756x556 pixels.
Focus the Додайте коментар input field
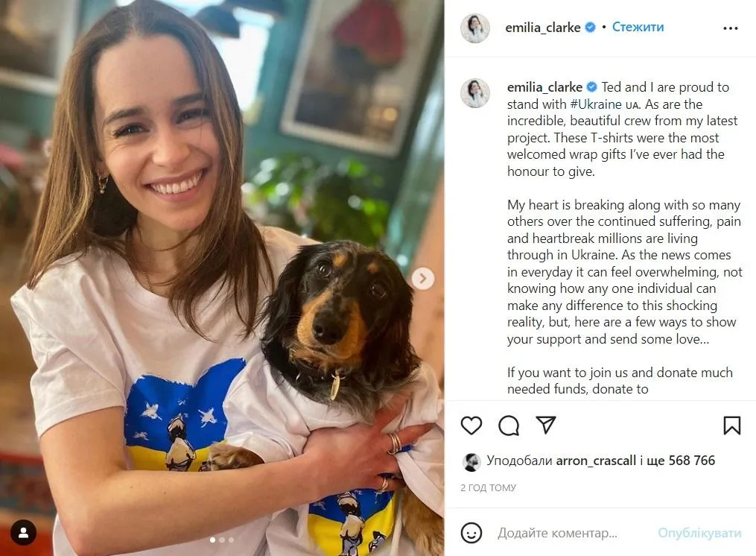[574, 533]
